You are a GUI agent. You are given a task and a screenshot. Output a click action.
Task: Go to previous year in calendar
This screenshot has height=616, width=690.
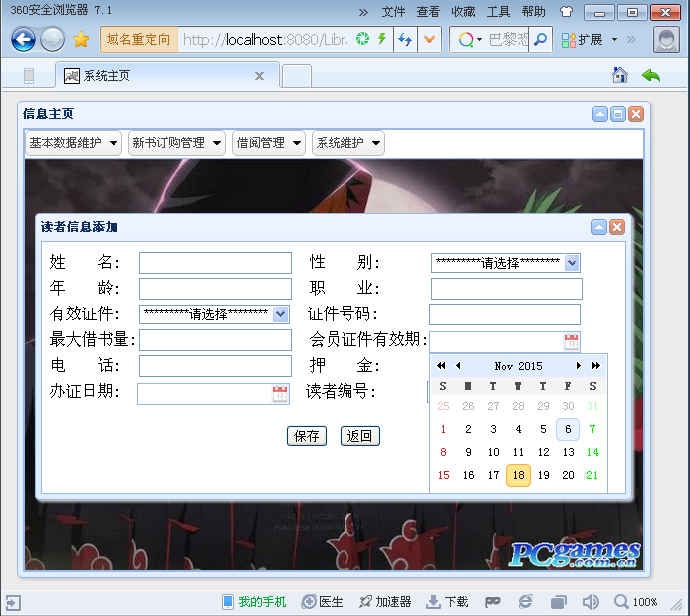441,366
